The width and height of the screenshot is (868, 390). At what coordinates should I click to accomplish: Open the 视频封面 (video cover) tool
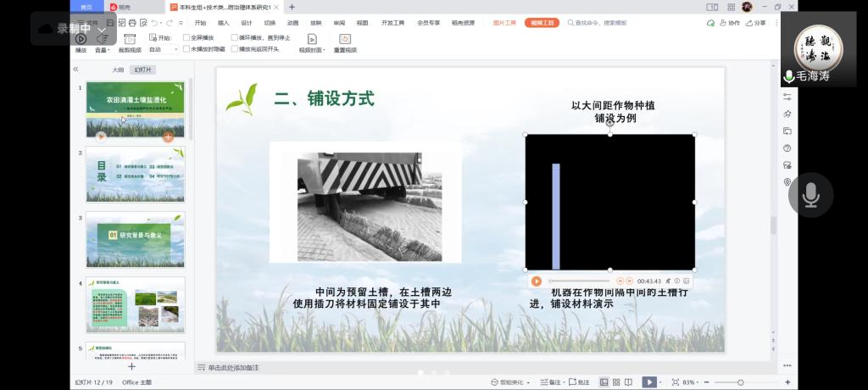click(312, 39)
